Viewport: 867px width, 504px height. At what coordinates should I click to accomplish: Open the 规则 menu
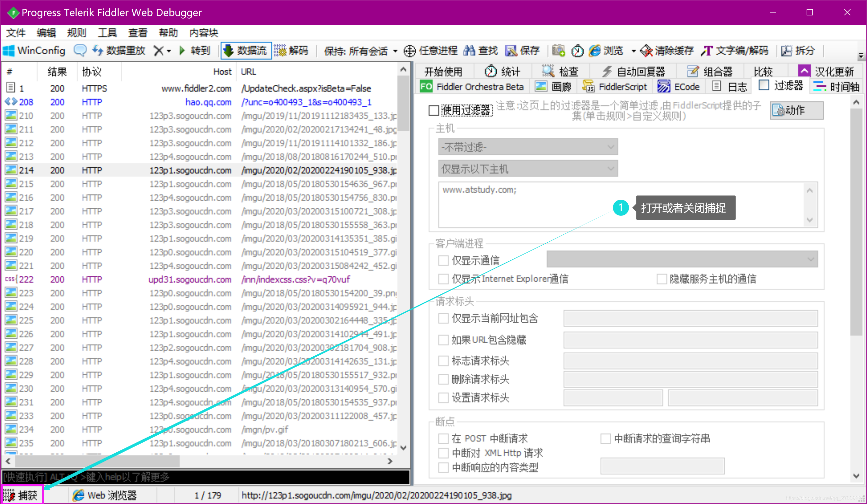(x=76, y=33)
